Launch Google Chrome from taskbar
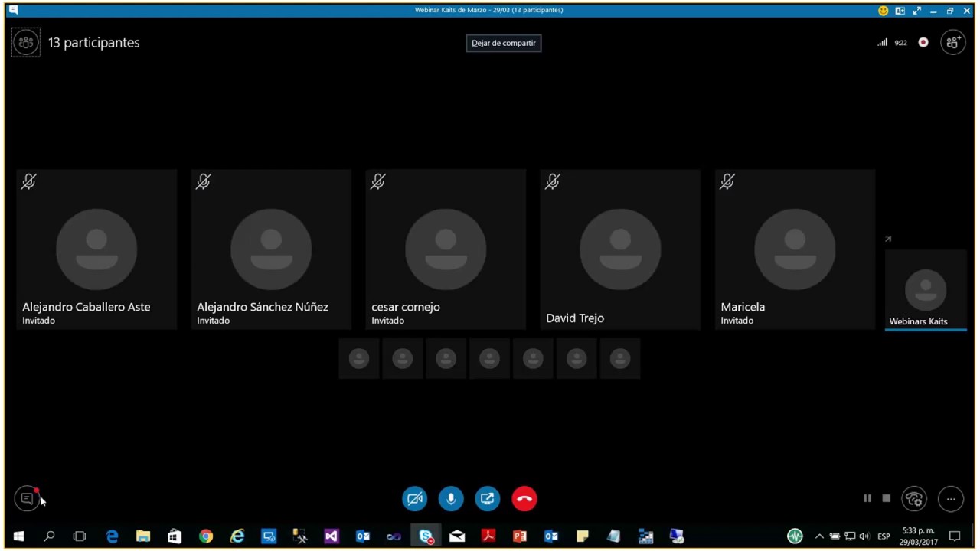The height and width of the screenshot is (551, 980). click(x=206, y=536)
